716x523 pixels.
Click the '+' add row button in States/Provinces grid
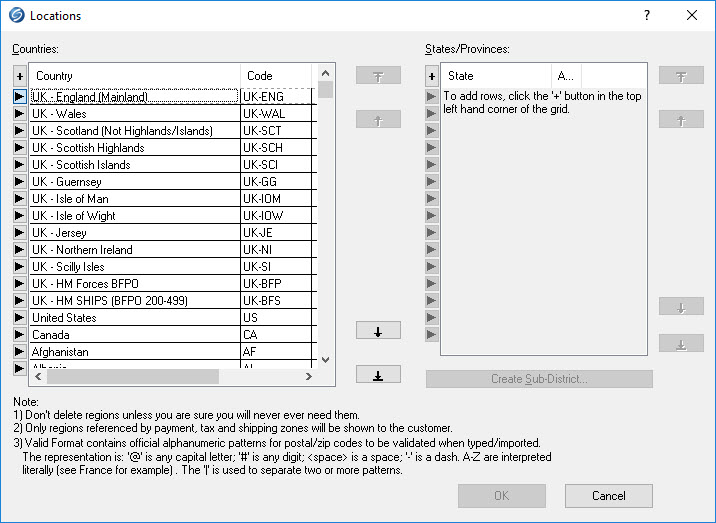[432, 76]
